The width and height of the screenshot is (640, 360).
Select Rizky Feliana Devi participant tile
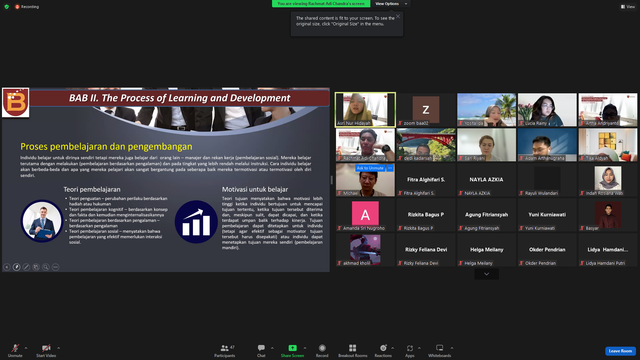[x=426, y=250]
